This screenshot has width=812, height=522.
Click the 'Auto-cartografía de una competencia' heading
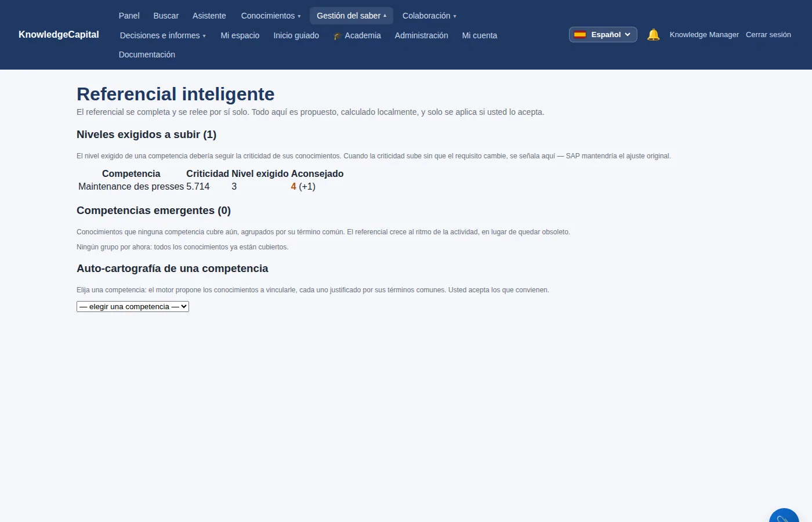coord(172,269)
